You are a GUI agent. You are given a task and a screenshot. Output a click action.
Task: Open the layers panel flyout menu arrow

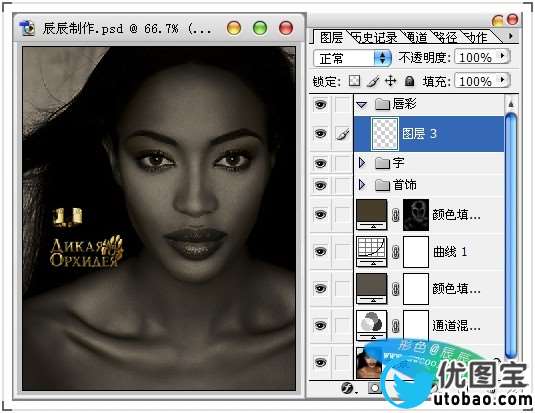[x=511, y=36]
